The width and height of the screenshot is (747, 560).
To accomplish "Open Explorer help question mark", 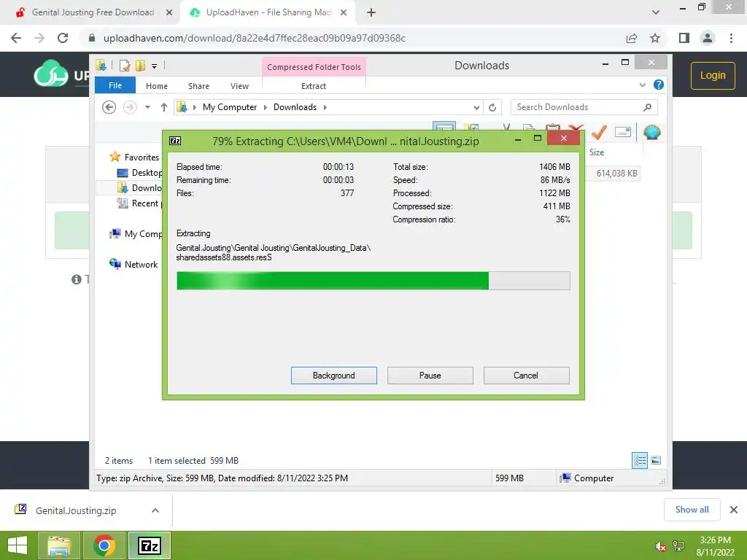I will point(659,85).
